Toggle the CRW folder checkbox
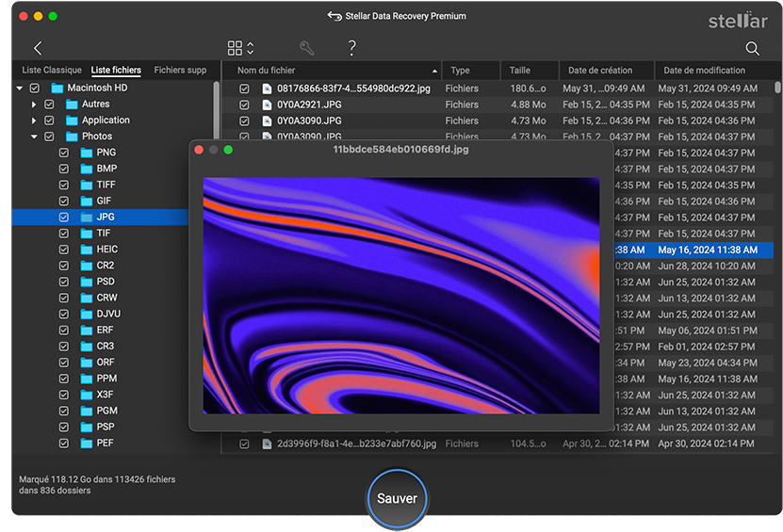The height and width of the screenshot is (532, 783). [x=64, y=298]
